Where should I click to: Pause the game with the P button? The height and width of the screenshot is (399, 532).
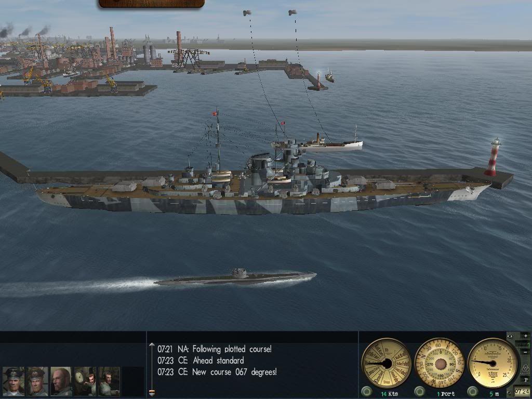coord(526,380)
